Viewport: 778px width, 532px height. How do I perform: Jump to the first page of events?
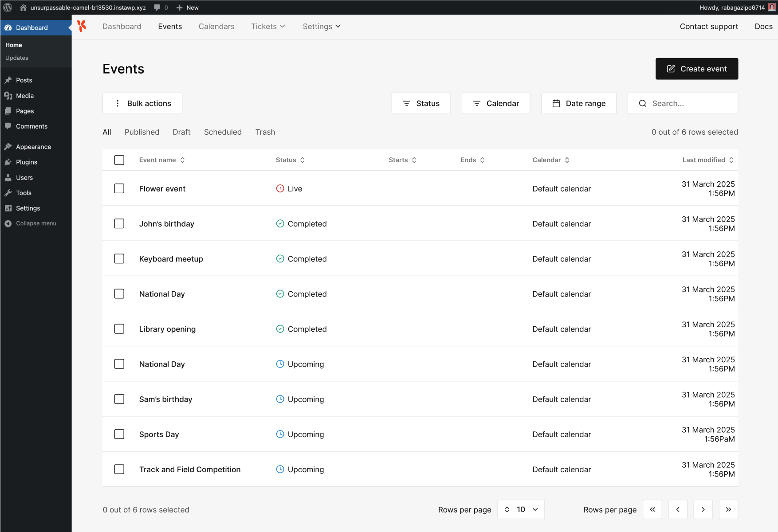[652, 509]
